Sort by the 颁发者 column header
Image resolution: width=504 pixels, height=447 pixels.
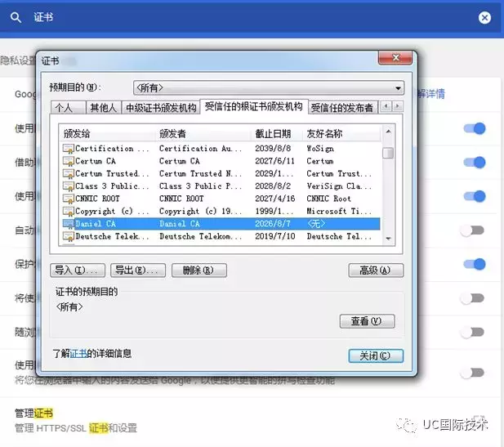[203, 133]
